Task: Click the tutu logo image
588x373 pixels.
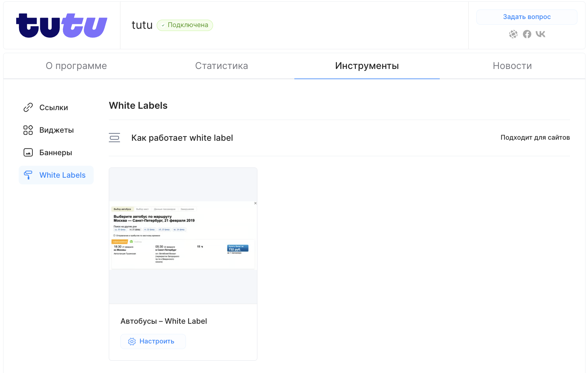Action: pyautogui.click(x=62, y=25)
